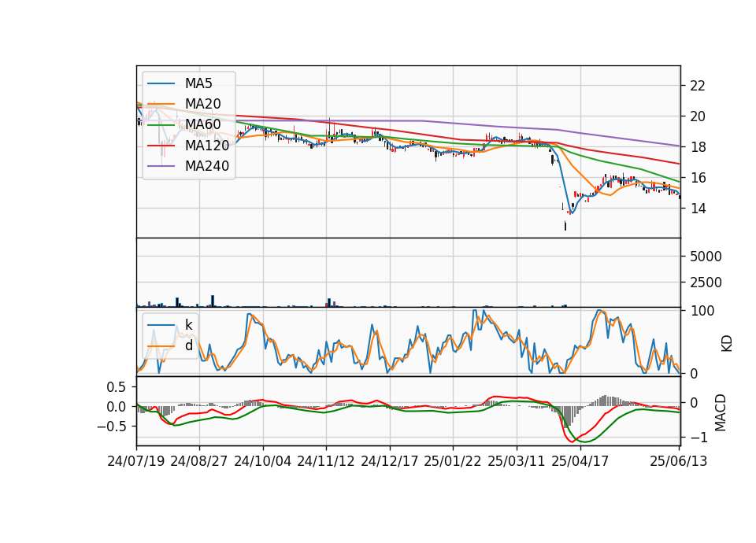Click the 25/03/11 date tick label
756x543 pixels.
[x=517, y=461]
